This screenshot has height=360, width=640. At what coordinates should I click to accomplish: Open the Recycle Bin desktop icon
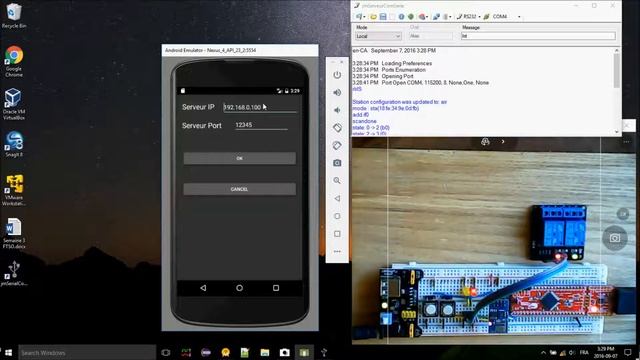(x=14, y=16)
